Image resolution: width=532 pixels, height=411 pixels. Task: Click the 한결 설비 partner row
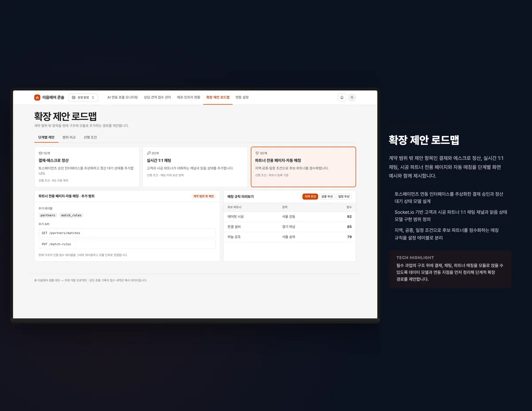[x=289, y=227]
